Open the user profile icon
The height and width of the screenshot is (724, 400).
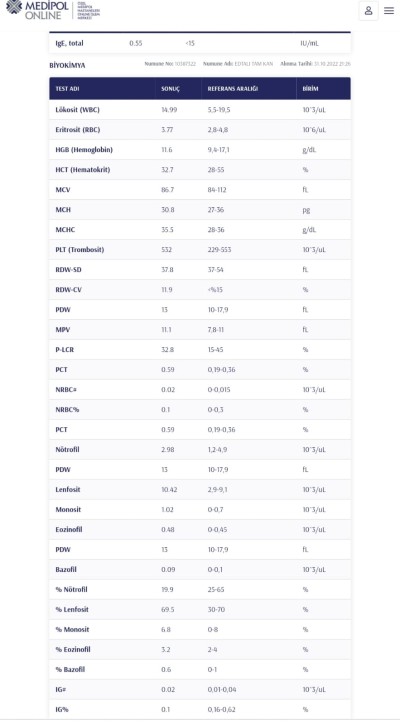368,11
